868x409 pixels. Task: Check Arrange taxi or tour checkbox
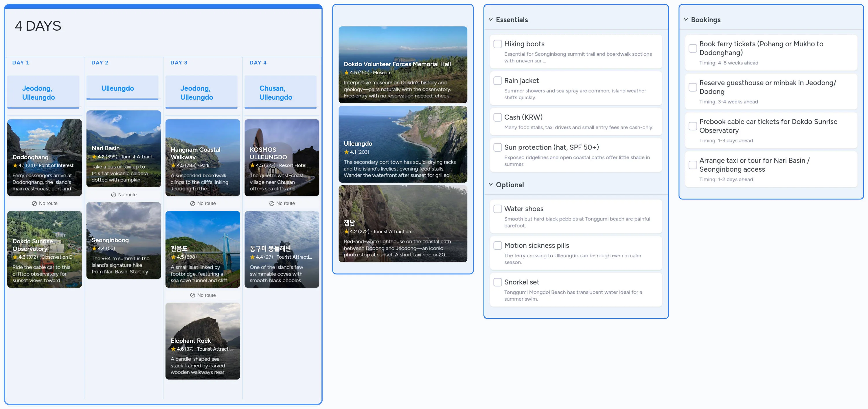tap(692, 165)
